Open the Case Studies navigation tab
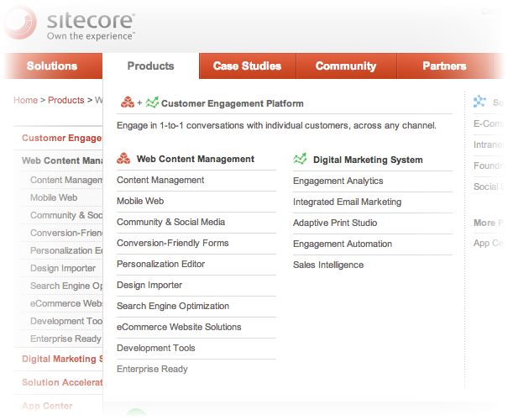This screenshot has width=508, height=420. point(248,66)
